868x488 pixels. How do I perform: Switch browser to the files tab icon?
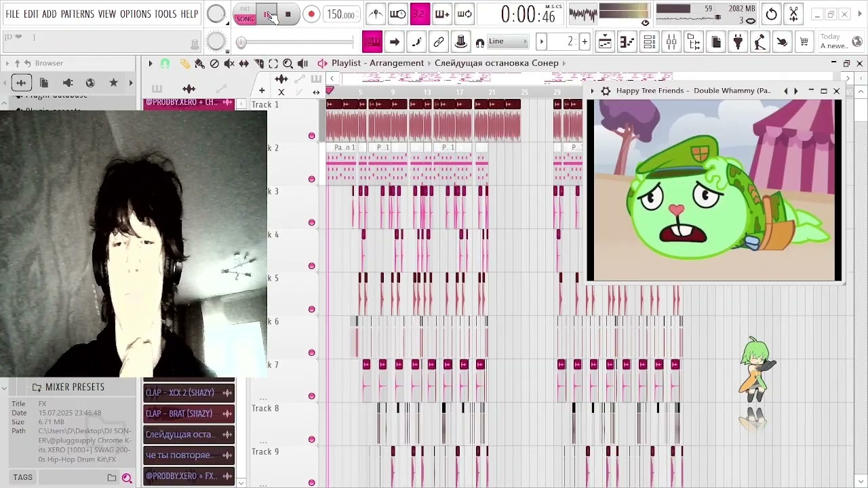pyautogui.click(x=44, y=83)
